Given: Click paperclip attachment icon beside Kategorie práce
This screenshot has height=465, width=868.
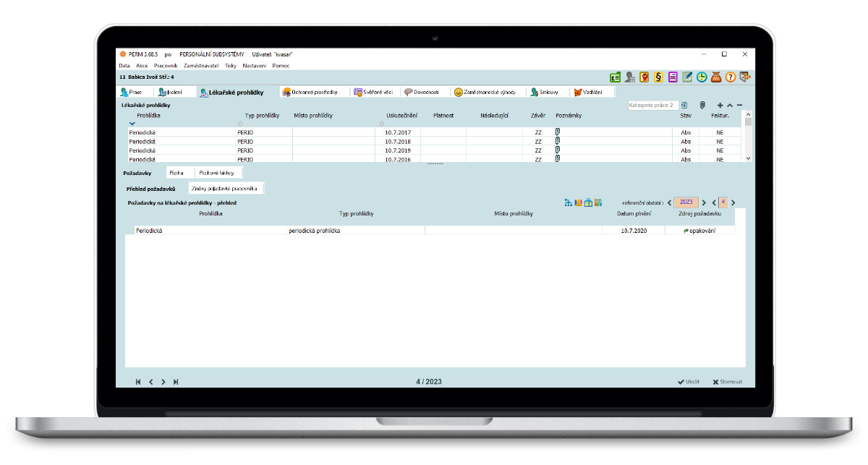Looking at the screenshot, I should 702,106.
